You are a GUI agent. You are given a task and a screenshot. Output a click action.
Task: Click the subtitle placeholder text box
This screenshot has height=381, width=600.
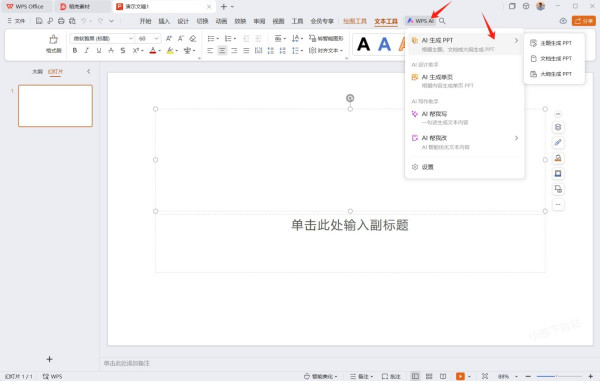pos(350,243)
